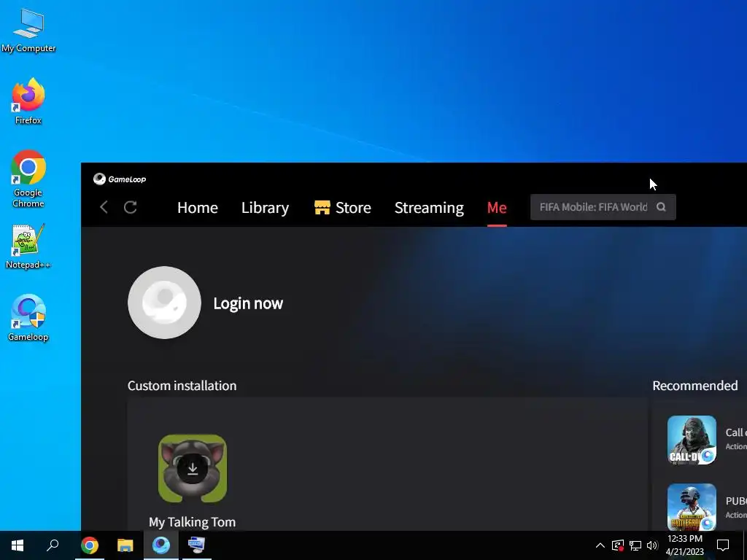Switch to the Streaming tab

pyautogui.click(x=429, y=208)
